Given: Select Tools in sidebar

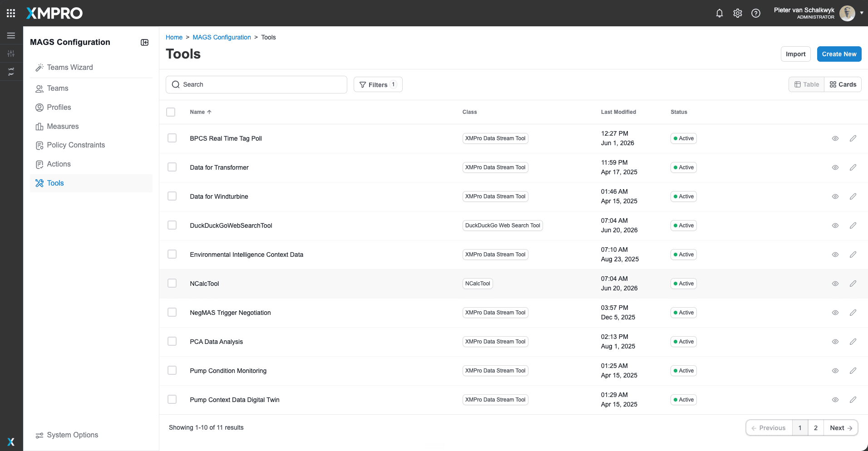Looking at the screenshot, I should click(91, 183).
